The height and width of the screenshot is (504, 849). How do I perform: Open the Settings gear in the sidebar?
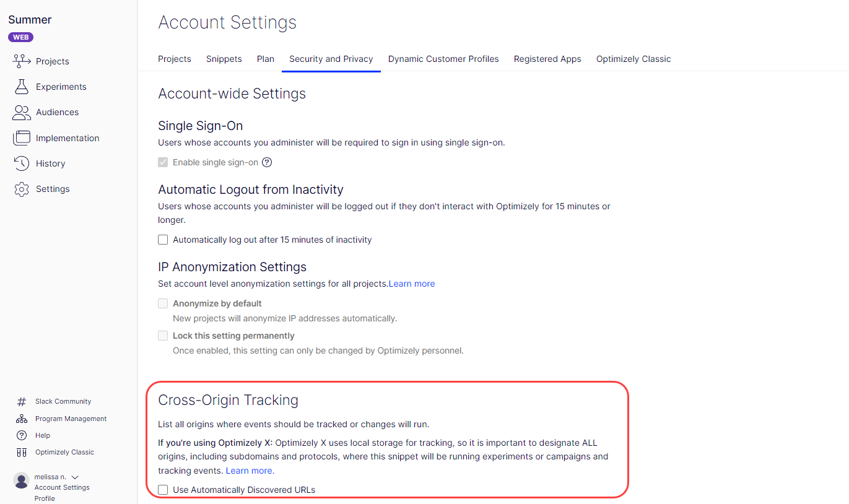pyautogui.click(x=20, y=189)
